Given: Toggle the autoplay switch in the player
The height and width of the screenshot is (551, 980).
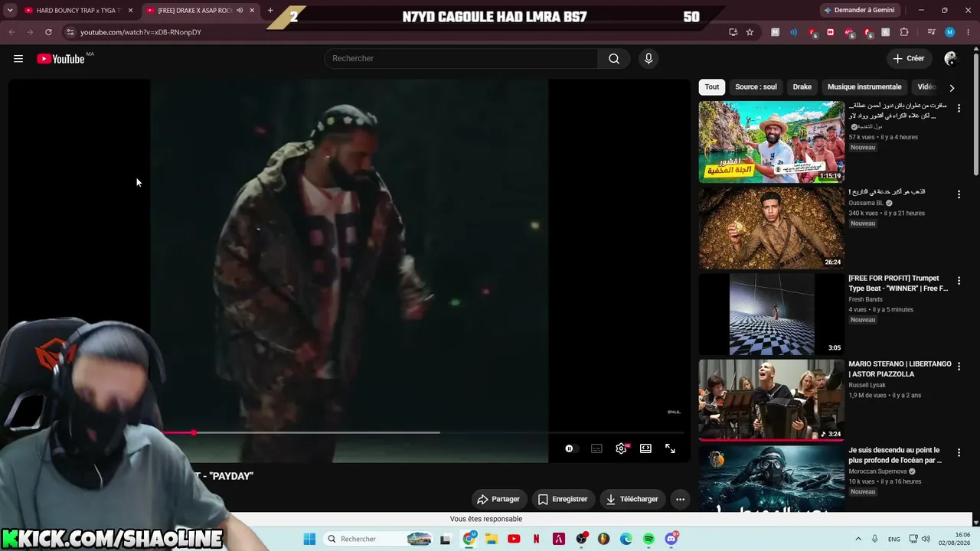Looking at the screenshot, I should [x=571, y=448].
